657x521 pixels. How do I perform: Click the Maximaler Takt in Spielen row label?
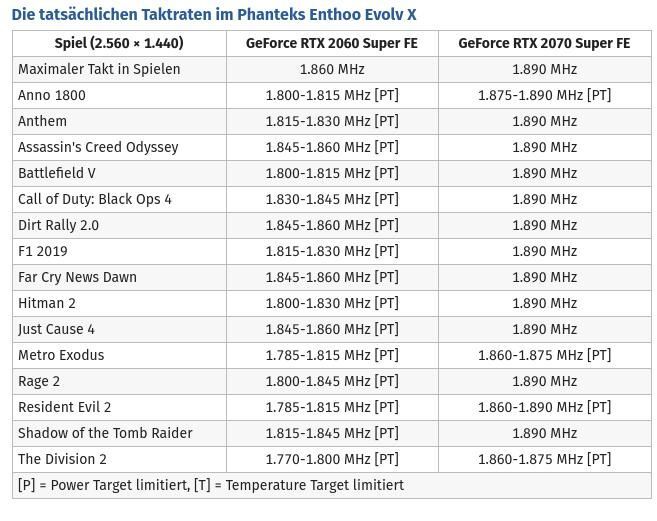99,69
